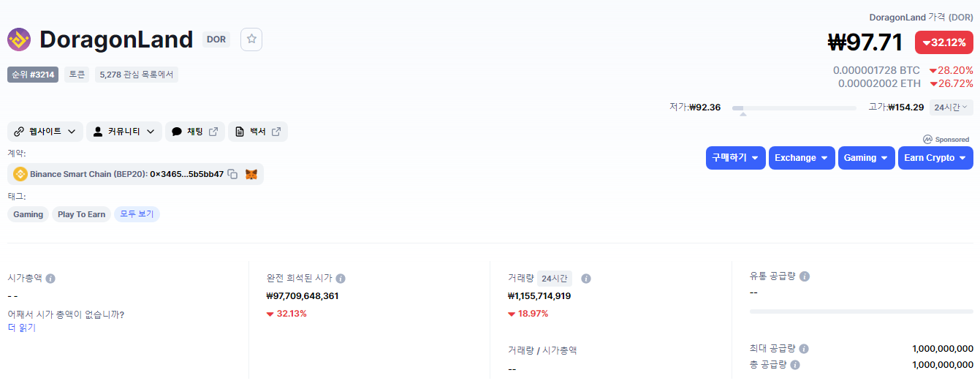Add DoragonLand to watchlist with star icon

251,39
